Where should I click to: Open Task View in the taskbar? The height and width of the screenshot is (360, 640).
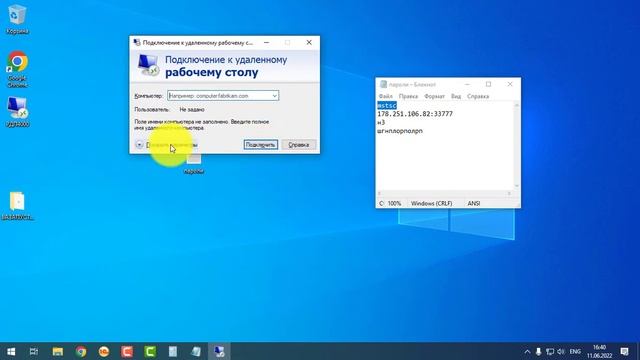pos(34,351)
